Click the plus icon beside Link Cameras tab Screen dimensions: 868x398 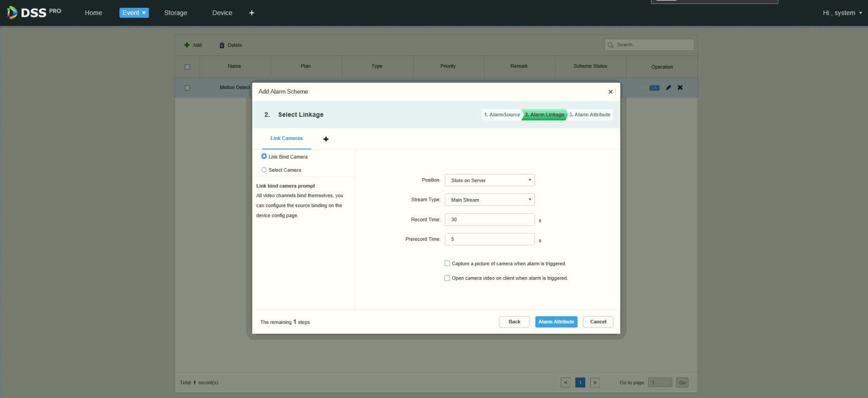(326, 139)
